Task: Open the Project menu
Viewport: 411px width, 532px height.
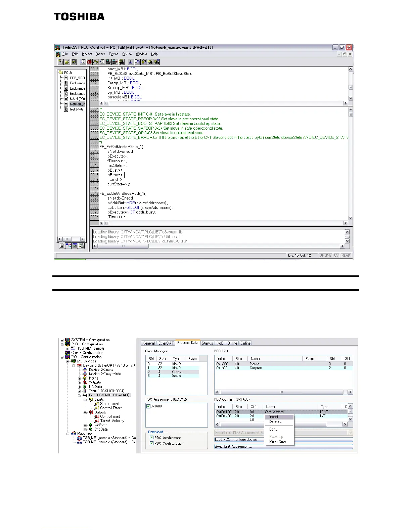Action: pos(87,54)
